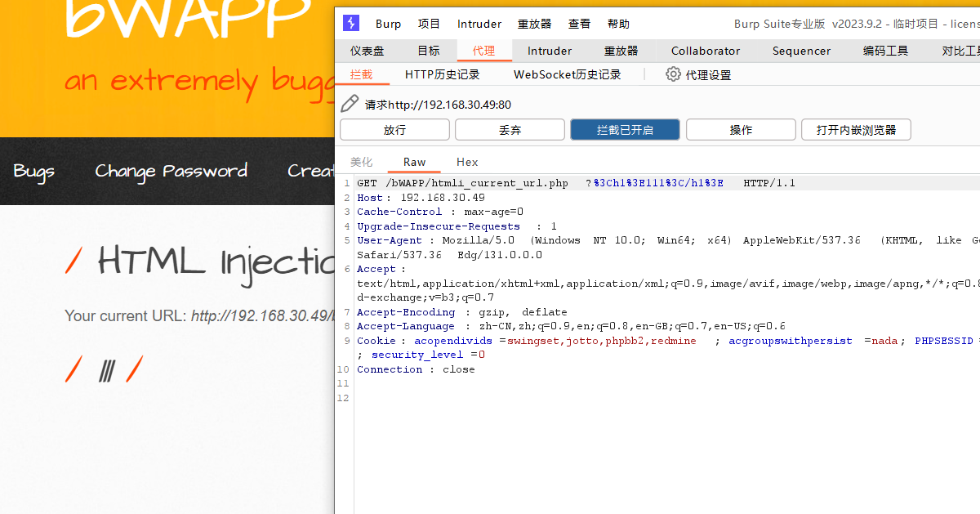Click the Cache-Control header line
Image resolution: width=980 pixels, height=514 pixels.
439,212
